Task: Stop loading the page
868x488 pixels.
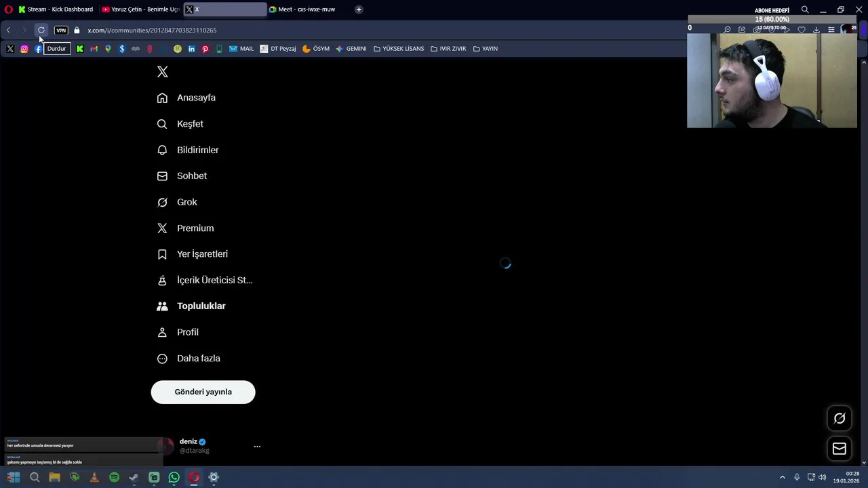Action: [41, 30]
